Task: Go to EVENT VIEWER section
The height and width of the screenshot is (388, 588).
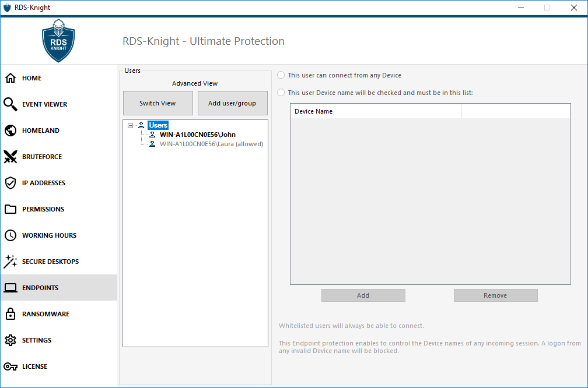Action: [59, 104]
